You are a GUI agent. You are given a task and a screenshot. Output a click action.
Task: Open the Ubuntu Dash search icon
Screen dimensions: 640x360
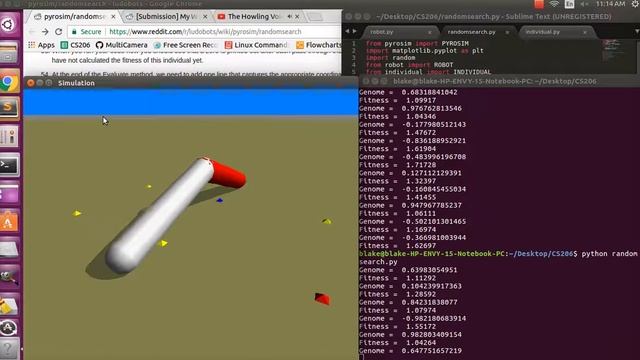[9, 24]
